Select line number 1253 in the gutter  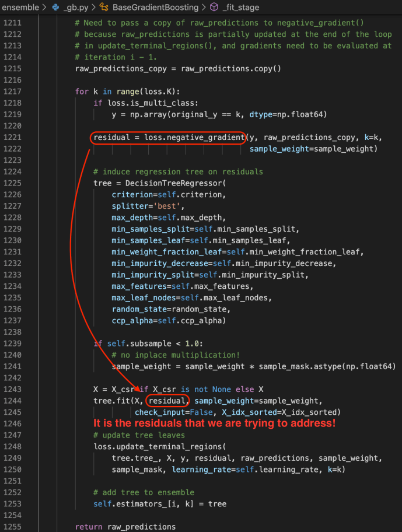(x=13, y=504)
